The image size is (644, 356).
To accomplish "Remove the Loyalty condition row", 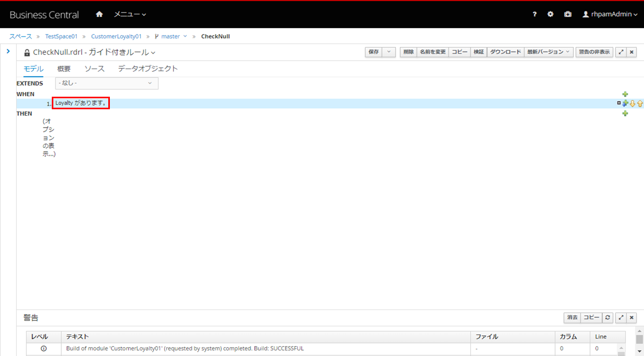I will tap(619, 103).
